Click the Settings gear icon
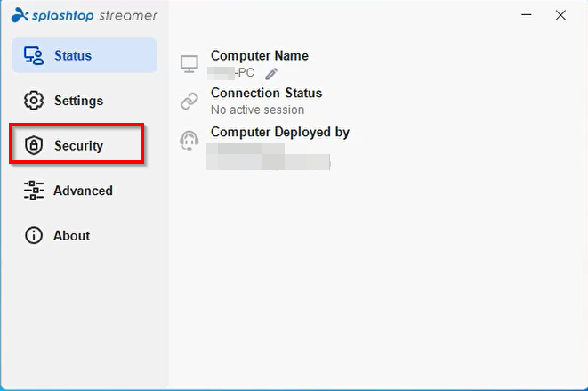The width and height of the screenshot is (588, 391). (x=34, y=101)
